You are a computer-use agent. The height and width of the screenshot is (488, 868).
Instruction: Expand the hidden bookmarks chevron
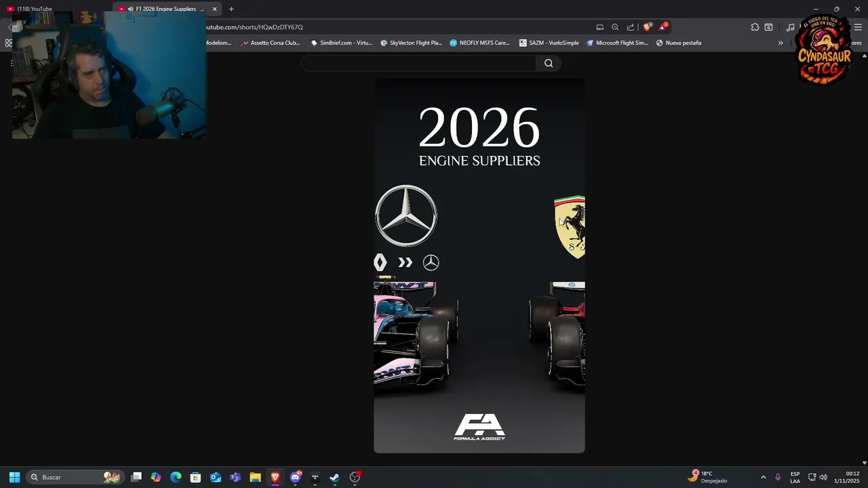click(x=781, y=43)
